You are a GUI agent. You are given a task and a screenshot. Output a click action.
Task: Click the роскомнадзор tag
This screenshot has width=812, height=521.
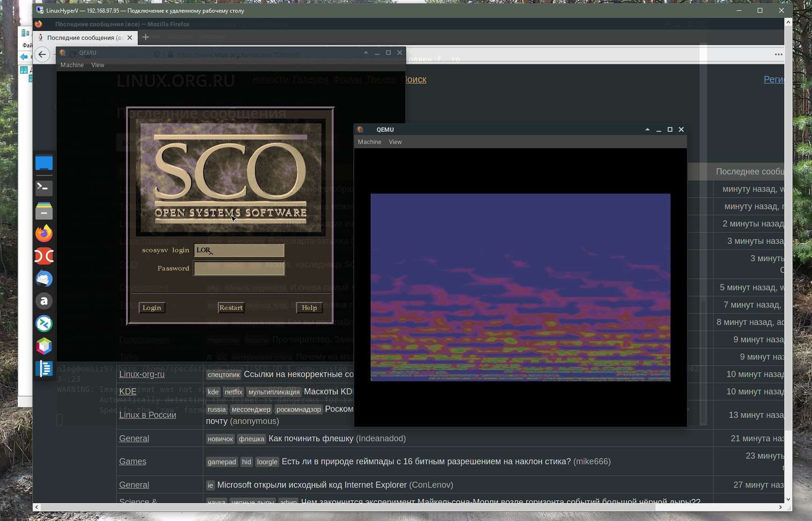pos(299,409)
